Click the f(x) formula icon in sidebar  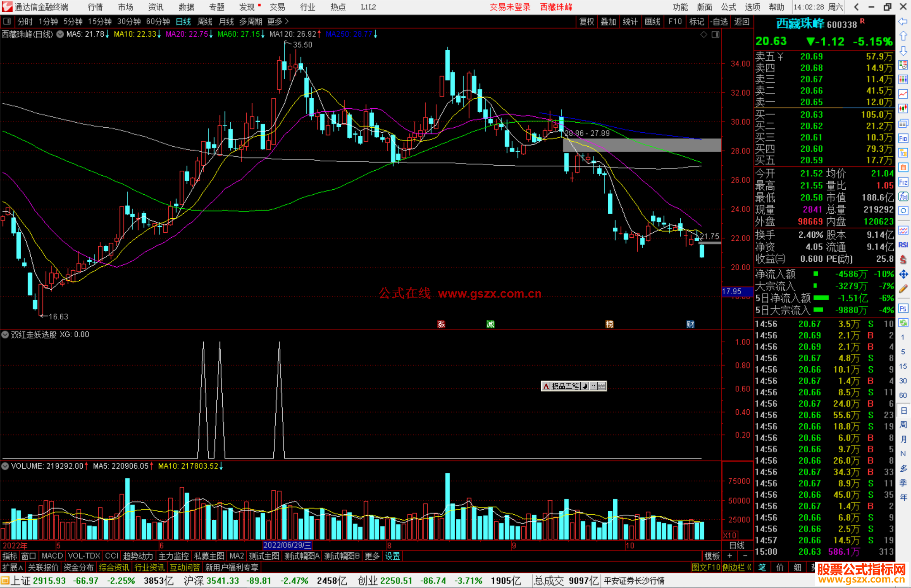tap(903, 196)
